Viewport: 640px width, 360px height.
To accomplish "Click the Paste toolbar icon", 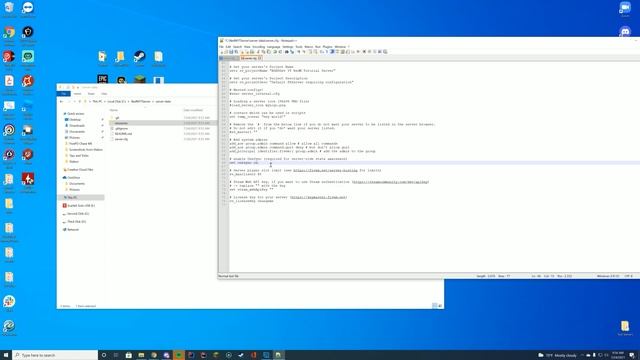I will coord(269,52).
